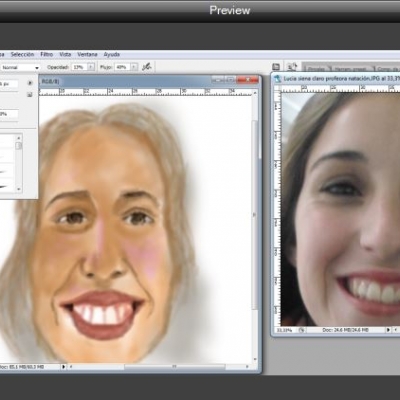
Task: Click the brush hardness percent field
Action: click(9, 114)
